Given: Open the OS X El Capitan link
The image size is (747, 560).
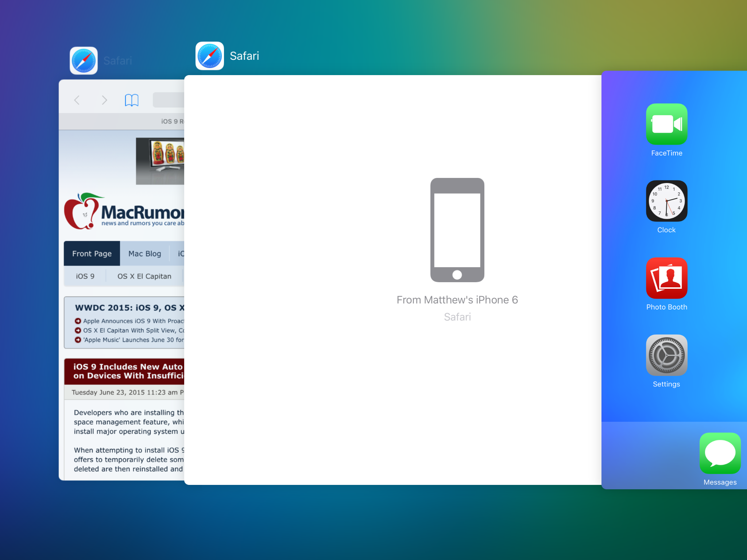Looking at the screenshot, I should coord(144,276).
